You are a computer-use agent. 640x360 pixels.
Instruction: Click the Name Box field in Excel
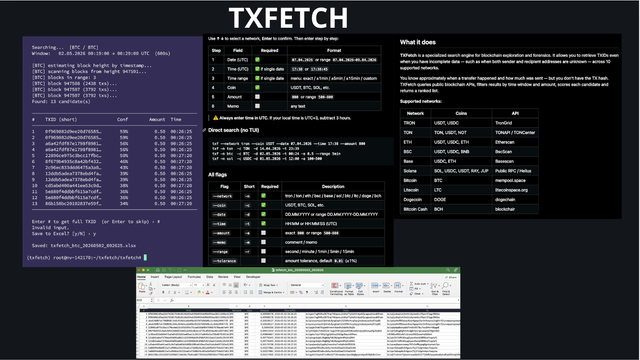[143, 300]
